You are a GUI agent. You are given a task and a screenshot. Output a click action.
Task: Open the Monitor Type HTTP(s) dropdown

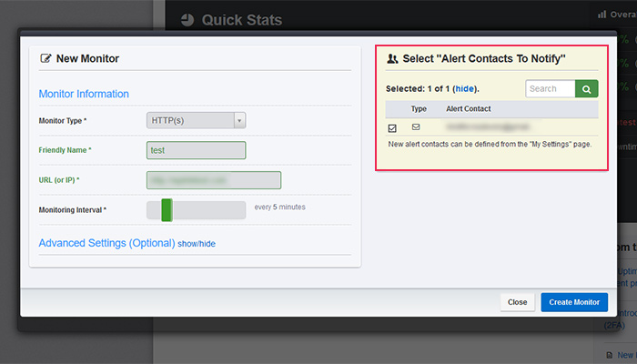(x=196, y=120)
